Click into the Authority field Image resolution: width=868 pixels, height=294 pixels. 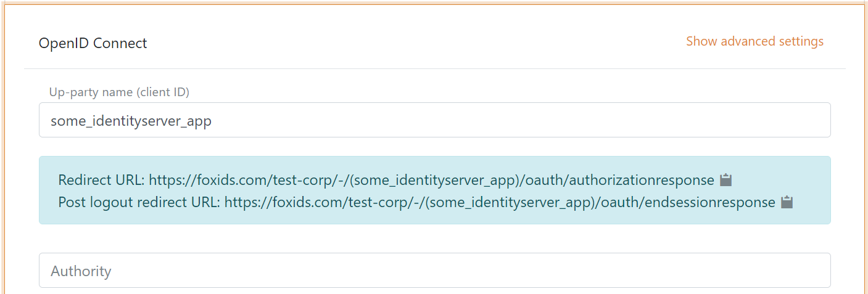(434, 271)
